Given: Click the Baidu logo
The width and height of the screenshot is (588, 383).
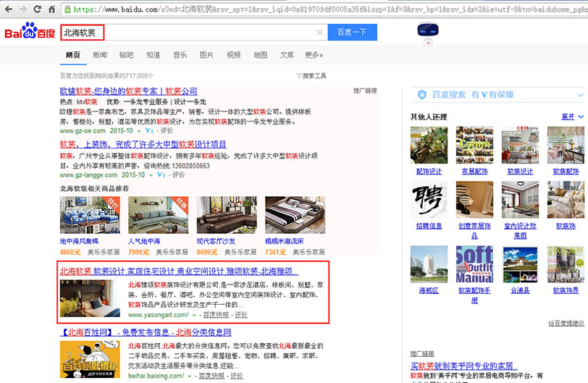Looking at the screenshot, I should pyautogui.click(x=30, y=30).
